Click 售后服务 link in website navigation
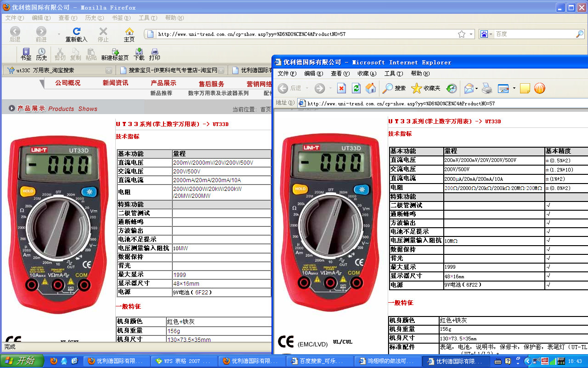588x368 pixels. tap(211, 84)
